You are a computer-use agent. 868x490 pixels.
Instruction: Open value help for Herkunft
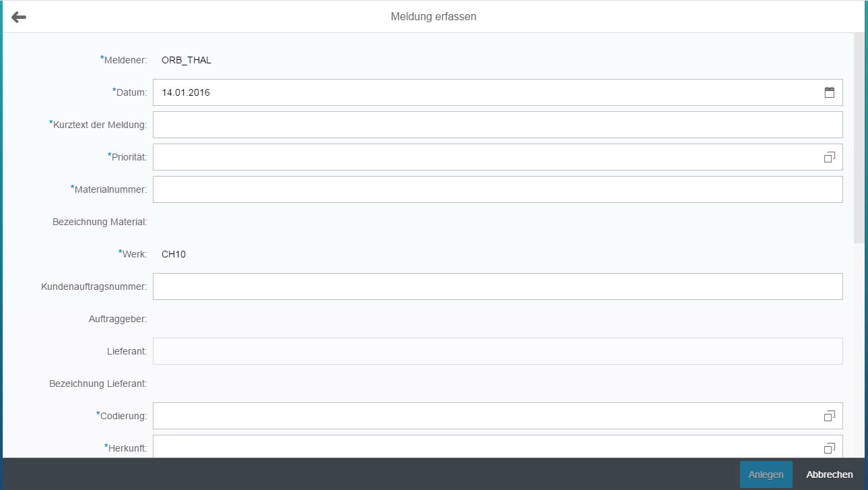830,448
